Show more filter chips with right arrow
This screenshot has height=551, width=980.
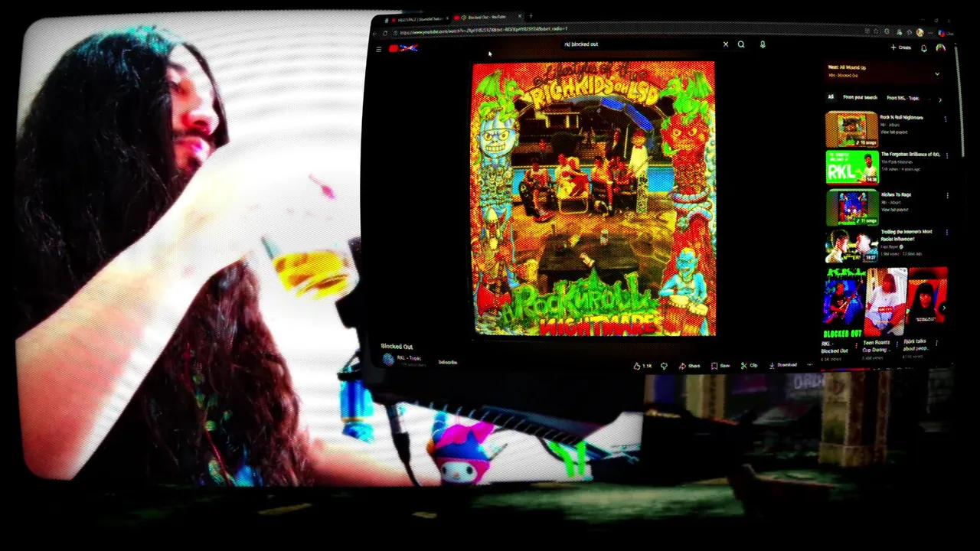[x=939, y=99]
